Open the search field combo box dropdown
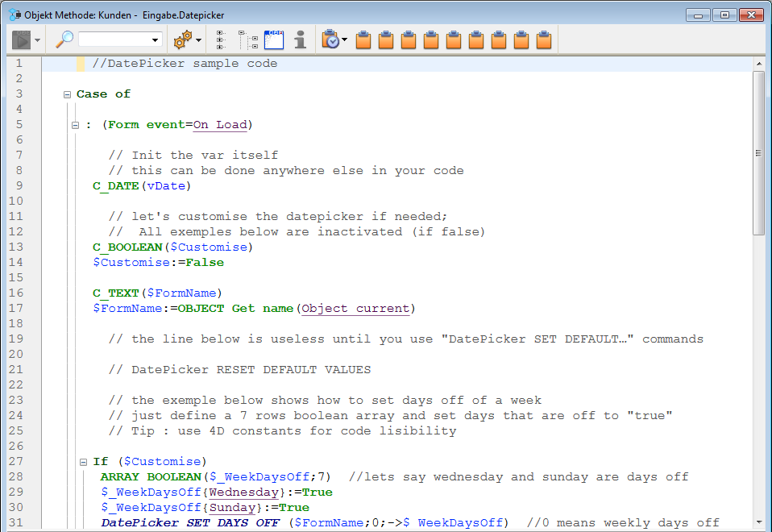772x532 pixels. tap(156, 40)
